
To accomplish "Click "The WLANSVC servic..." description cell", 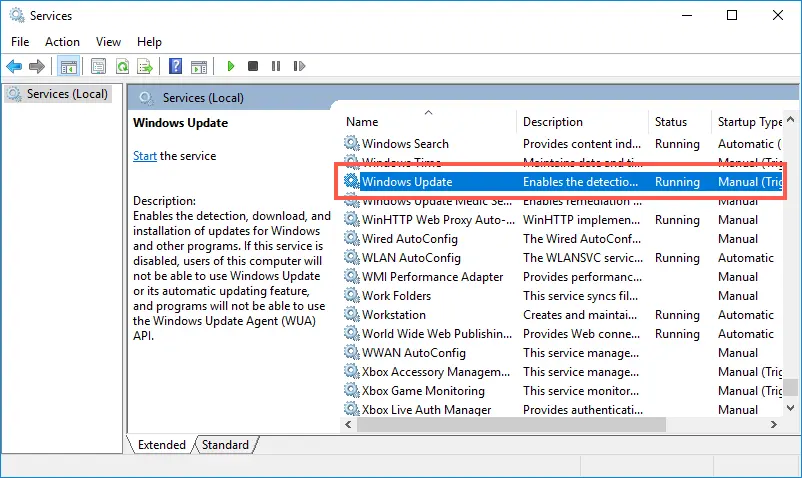I will [583, 258].
